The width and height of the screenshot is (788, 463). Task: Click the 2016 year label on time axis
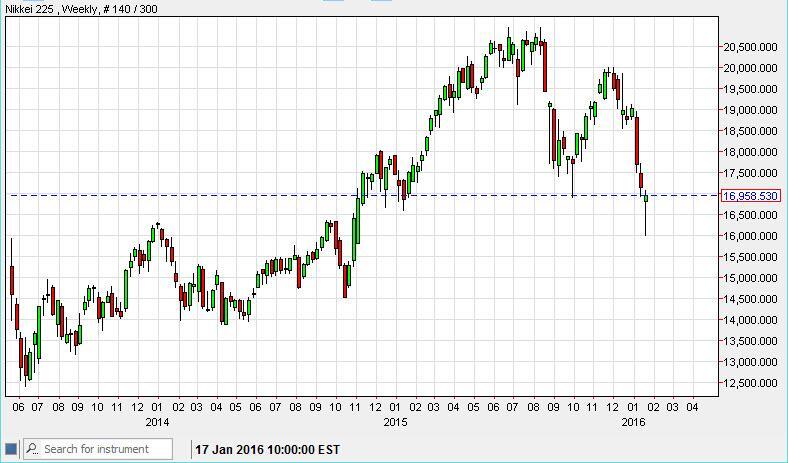[633, 422]
